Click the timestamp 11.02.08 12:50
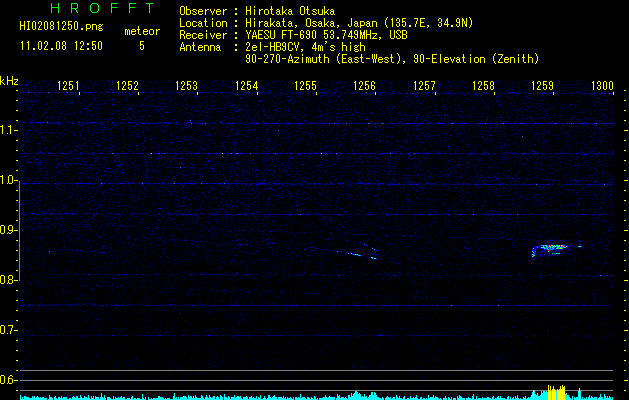The width and height of the screenshot is (629, 400). (61, 46)
